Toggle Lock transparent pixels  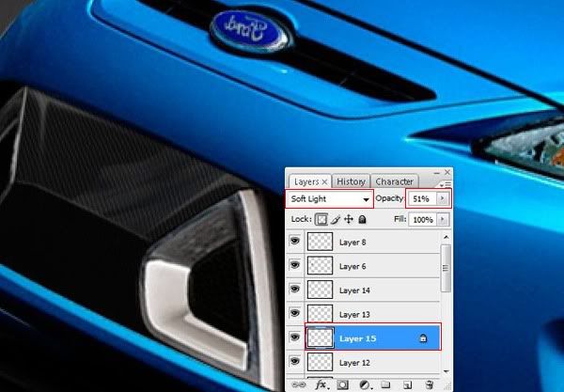click(321, 219)
